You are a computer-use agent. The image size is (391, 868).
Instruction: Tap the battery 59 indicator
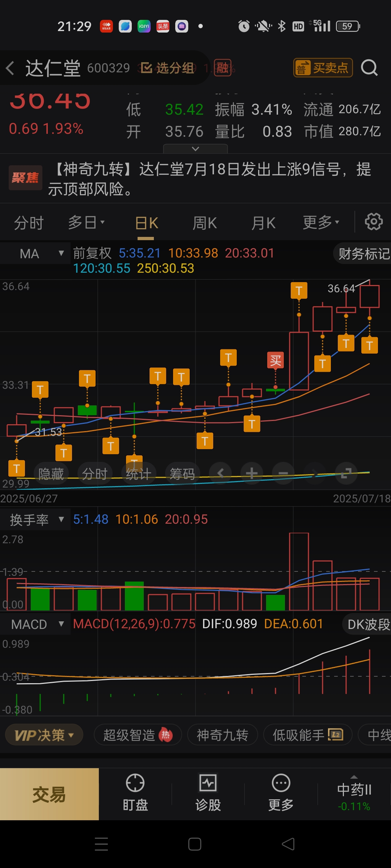pyautogui.click(x=348, y=26)
